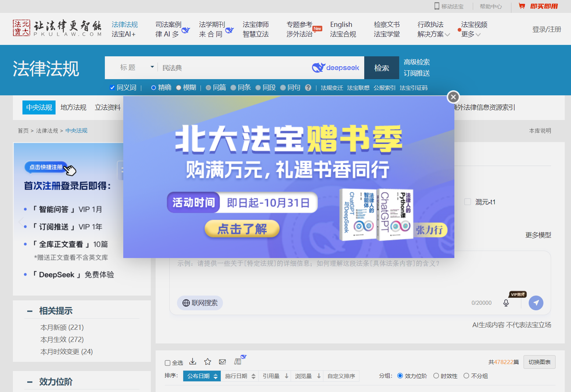Check the 全选 select-all checkbox
Image resolution: width=571 pixels, height=392 pixels.
(x=167, y=363)
